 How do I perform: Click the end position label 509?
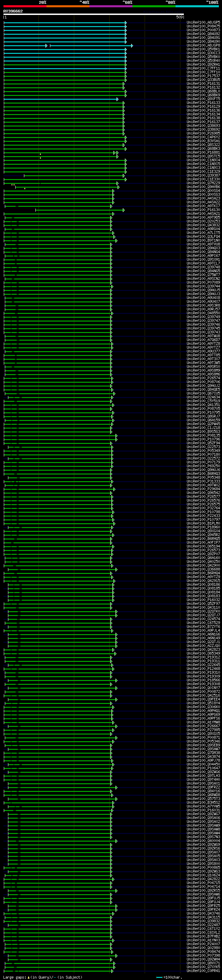click(180, 17)
